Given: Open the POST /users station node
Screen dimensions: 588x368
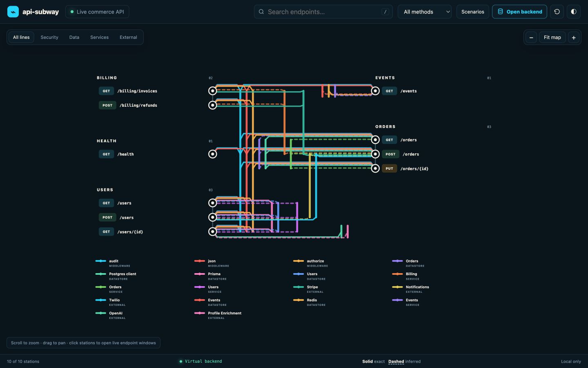Looking at the screenshot, I should (212, 217).
